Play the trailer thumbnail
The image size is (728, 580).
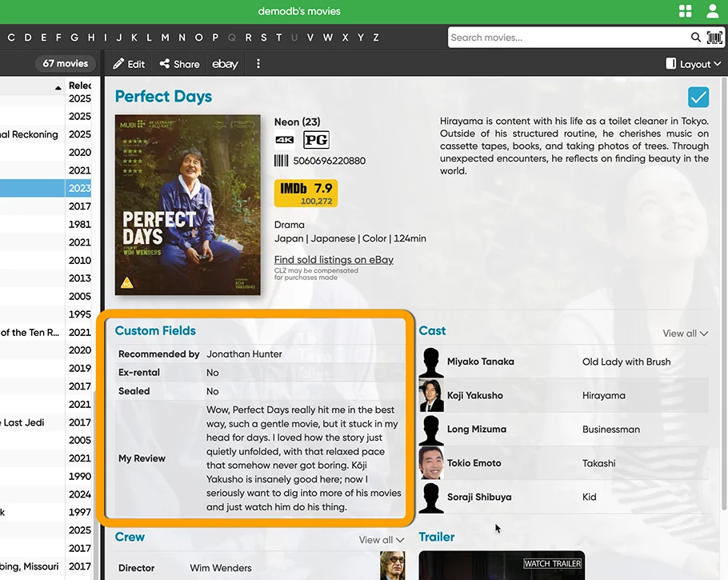pos(502,565)
